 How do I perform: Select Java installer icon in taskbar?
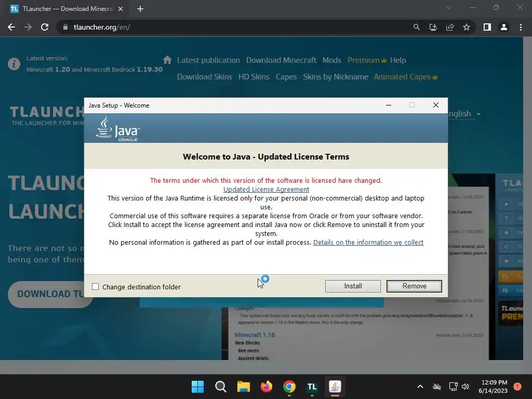pyautogui.click(x=335, y=387)
